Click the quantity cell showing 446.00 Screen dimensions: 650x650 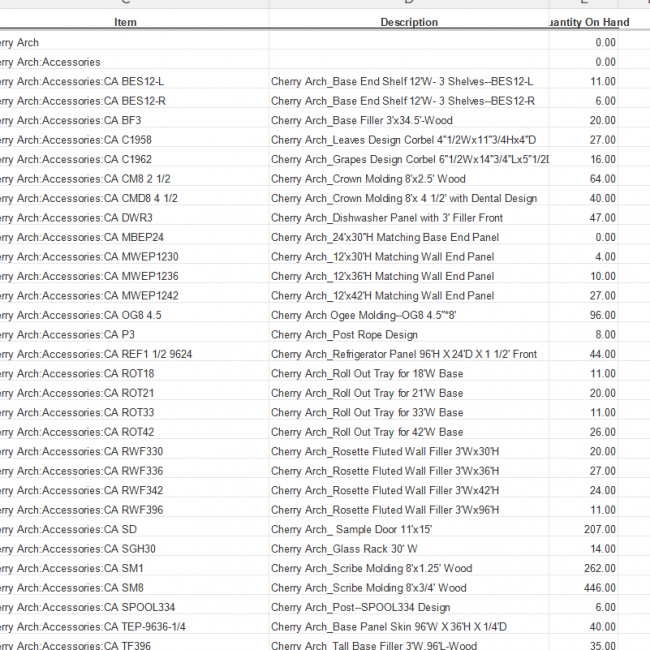tap(583, 588)
